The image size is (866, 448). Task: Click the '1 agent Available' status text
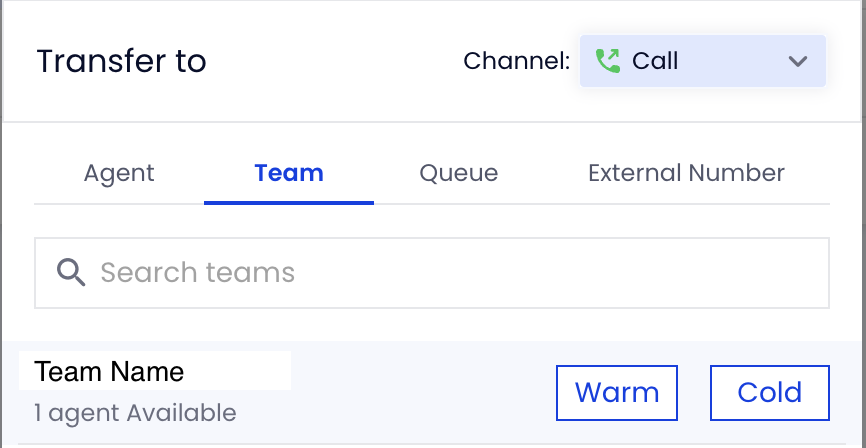coord(135,413)
